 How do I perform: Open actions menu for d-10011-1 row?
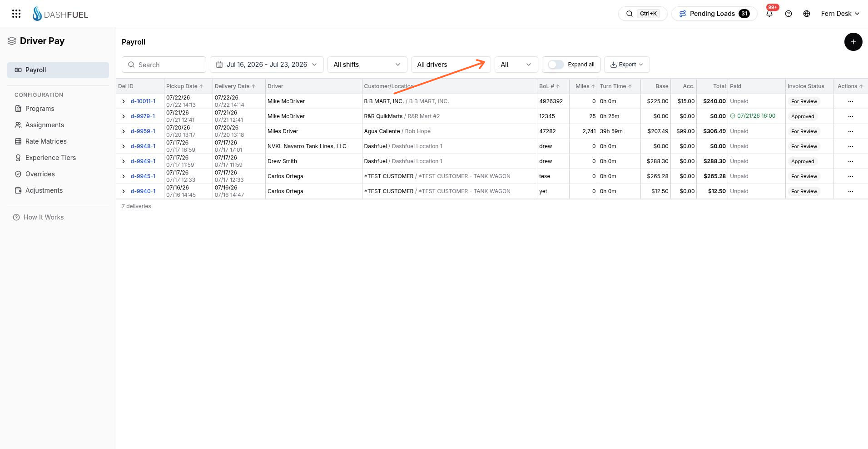(850, 101)
